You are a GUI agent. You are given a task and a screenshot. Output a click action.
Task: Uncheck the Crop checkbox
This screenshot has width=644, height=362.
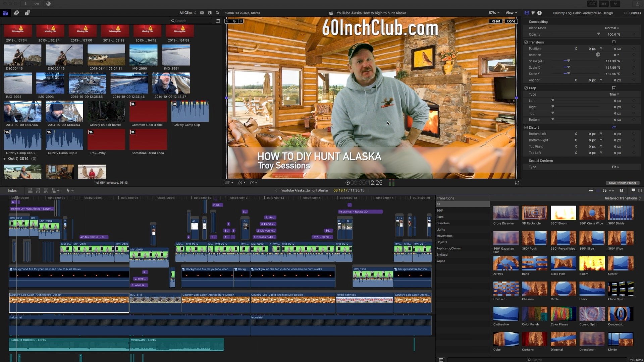(526, 88)
